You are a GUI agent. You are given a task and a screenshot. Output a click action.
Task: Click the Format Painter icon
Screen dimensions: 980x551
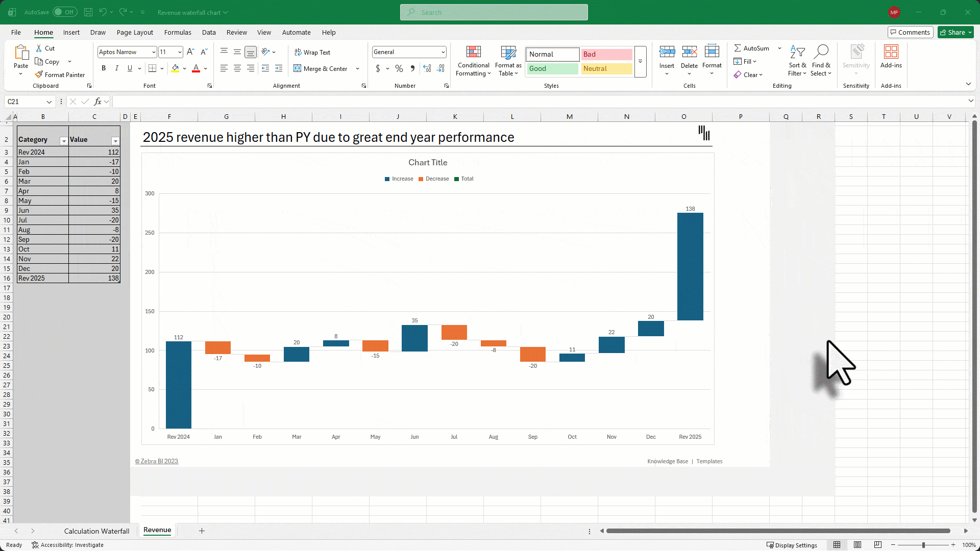(39, 74)
